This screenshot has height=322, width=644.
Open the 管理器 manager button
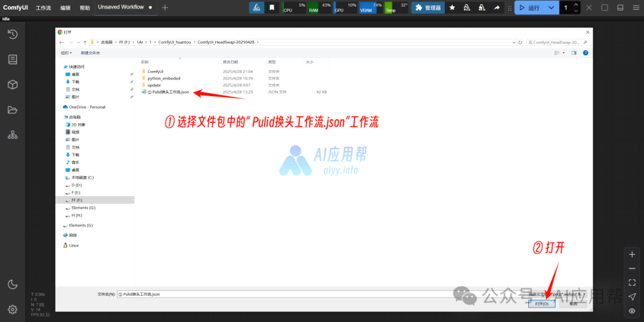click(x=428, y=8)
